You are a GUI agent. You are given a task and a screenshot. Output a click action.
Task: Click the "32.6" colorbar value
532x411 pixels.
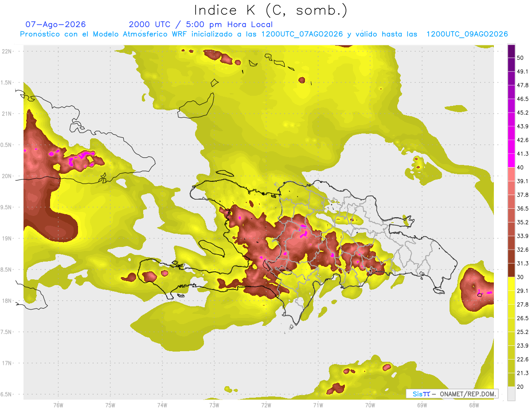coord(523,250)
